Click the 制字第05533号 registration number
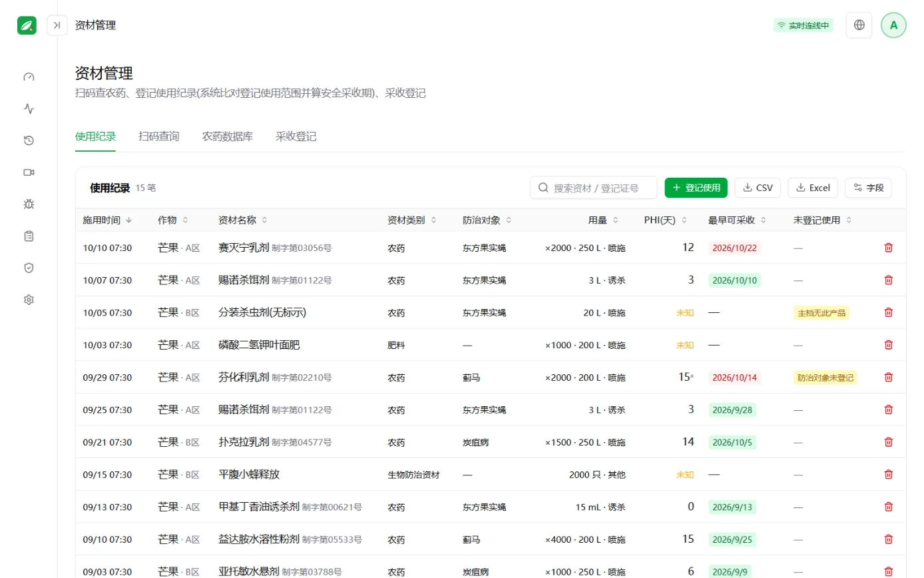924x578 pixels. pos(332,539)
